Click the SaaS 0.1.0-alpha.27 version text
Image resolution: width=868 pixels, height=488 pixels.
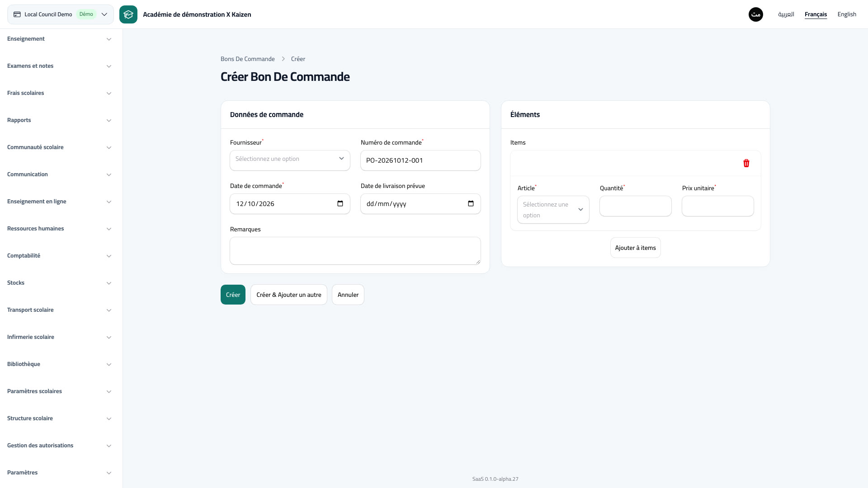[x=495, y=479]
